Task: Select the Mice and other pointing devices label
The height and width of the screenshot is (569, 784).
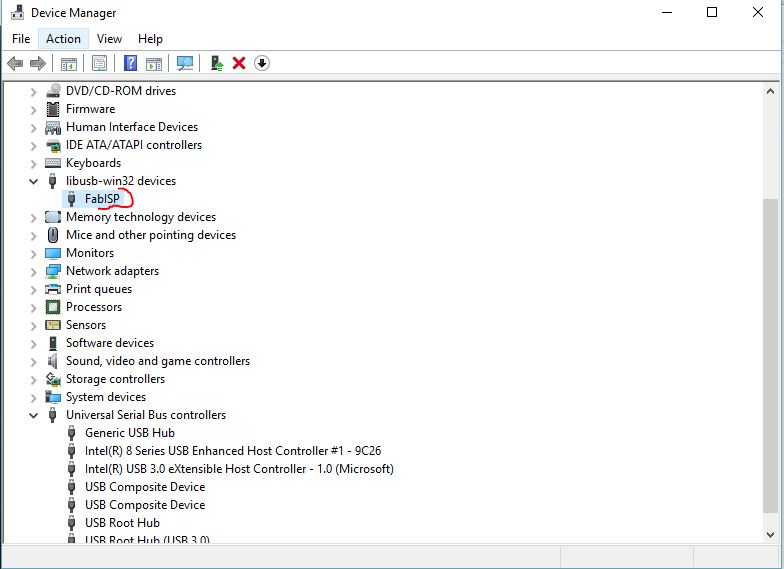Action: click(x=151, y=235)
